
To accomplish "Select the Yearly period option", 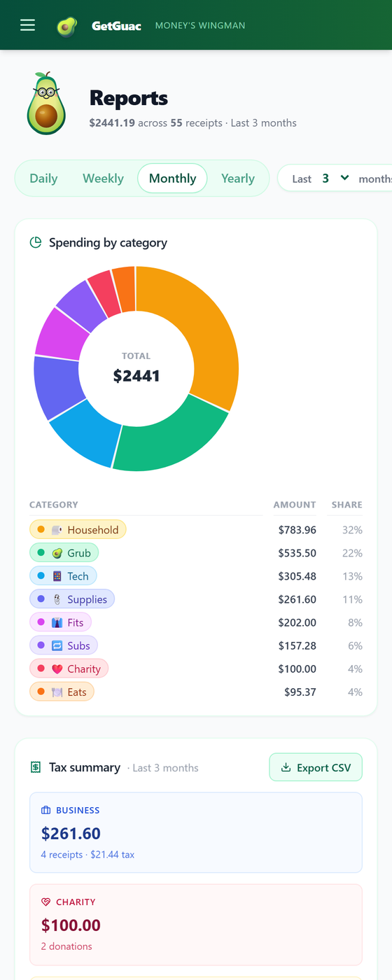I will pos(238,178).
